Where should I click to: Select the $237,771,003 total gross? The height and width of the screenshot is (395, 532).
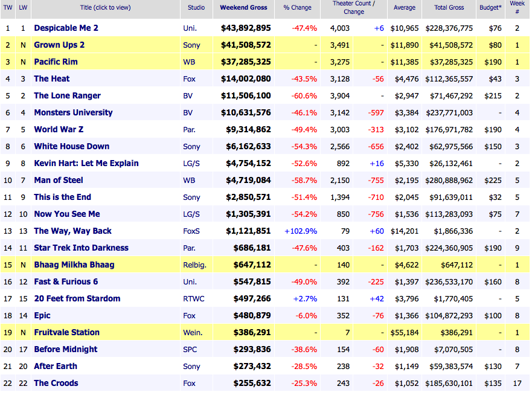click(x=449, y=113)
